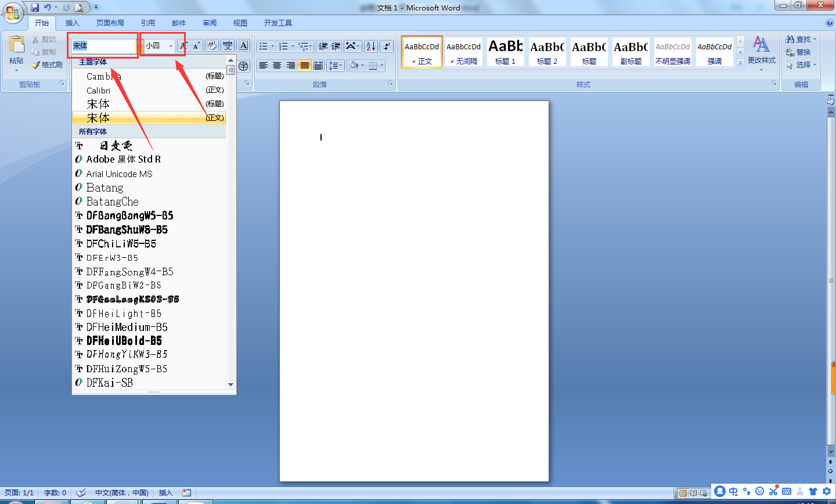Open the Word help icon
Image resolution: width=836 pixels, height=504 pixels.
click(x=829, y=23)
